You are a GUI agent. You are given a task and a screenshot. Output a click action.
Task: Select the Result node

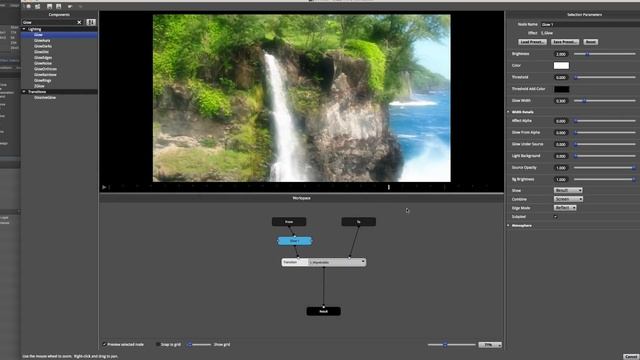[x=323, y=311]
